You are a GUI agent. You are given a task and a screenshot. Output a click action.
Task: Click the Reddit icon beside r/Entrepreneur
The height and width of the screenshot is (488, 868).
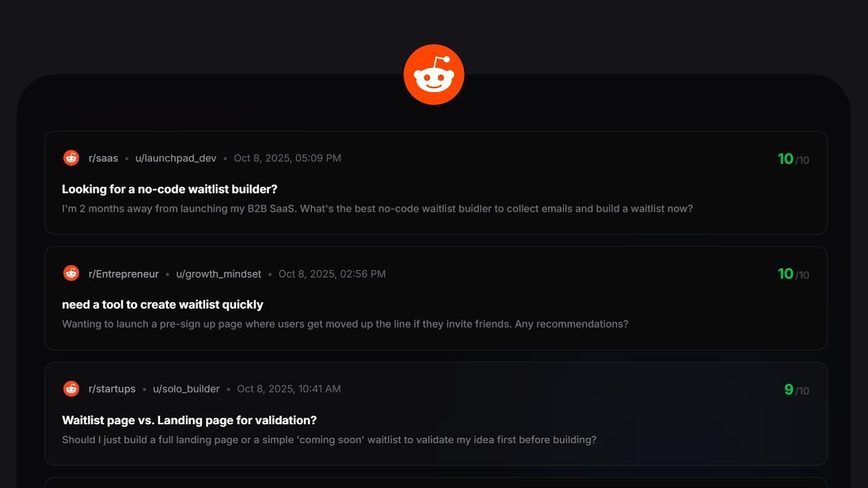(x=71, y=273)
